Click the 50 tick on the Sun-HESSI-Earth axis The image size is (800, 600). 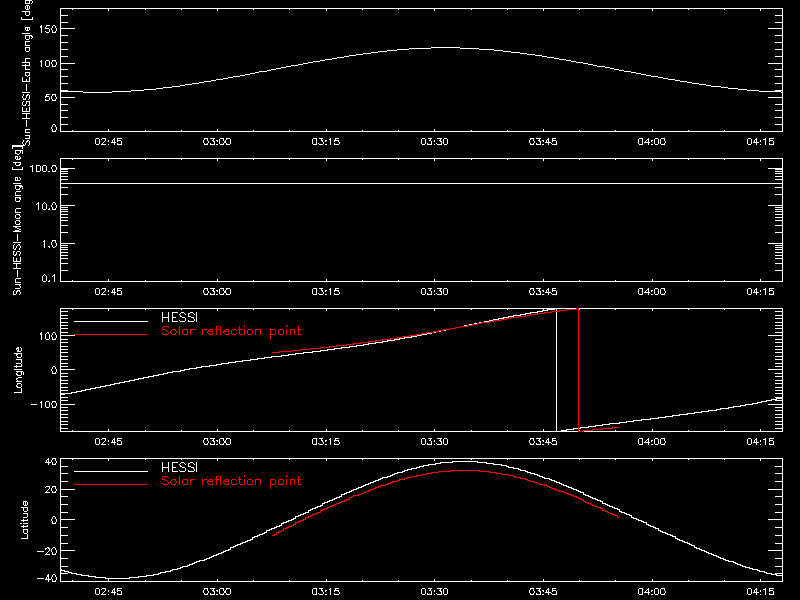[51, 97]
